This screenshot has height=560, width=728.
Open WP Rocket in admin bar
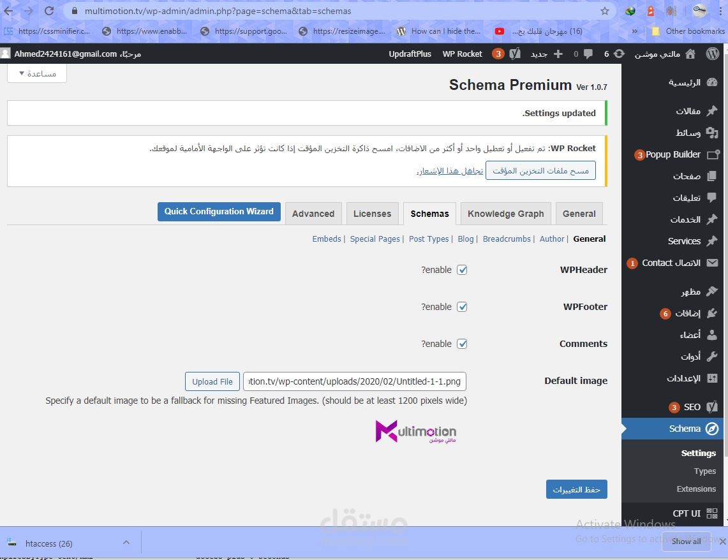tap(463, 54)
